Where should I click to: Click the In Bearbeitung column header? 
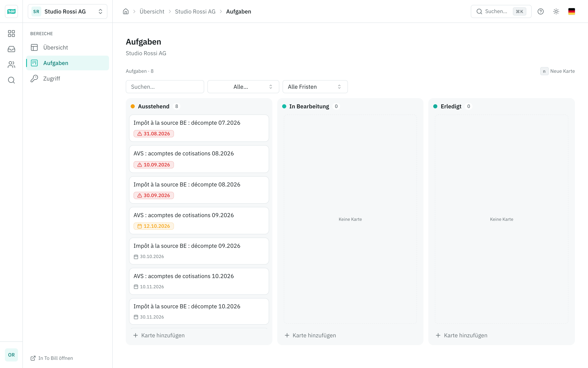pos(309,106)
